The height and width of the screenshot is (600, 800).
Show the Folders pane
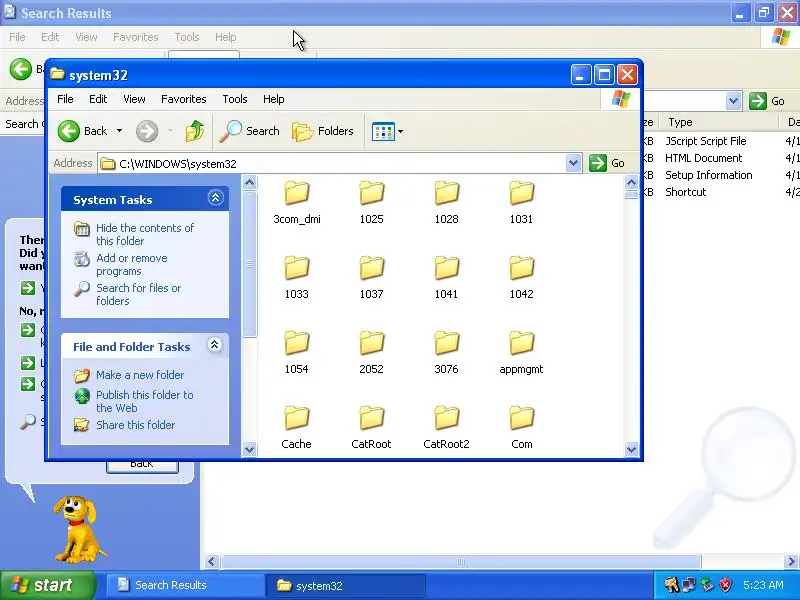click(323, 131)
